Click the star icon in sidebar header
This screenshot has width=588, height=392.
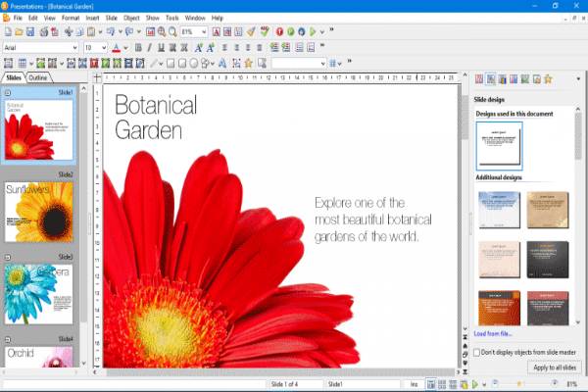point(548,78)
